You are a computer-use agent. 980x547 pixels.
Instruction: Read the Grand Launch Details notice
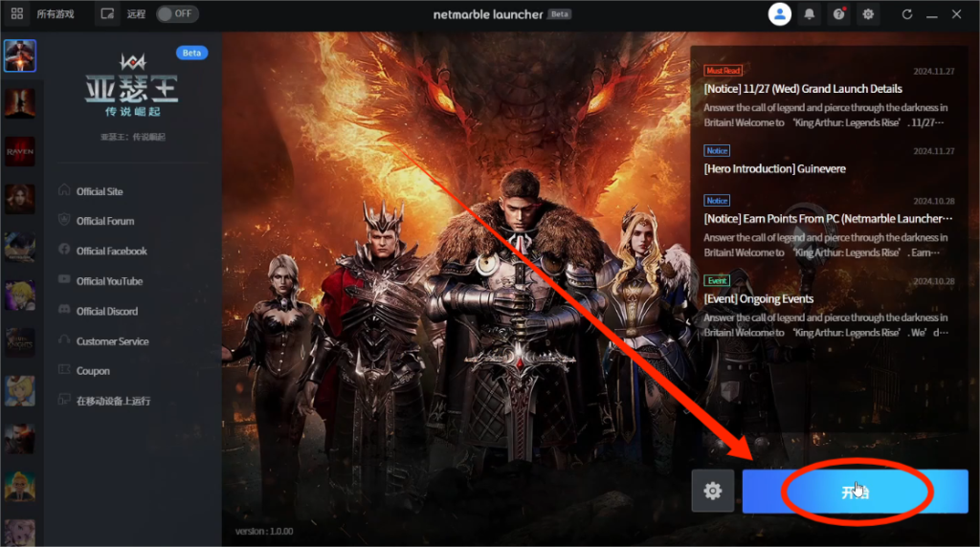click(803, 89)
